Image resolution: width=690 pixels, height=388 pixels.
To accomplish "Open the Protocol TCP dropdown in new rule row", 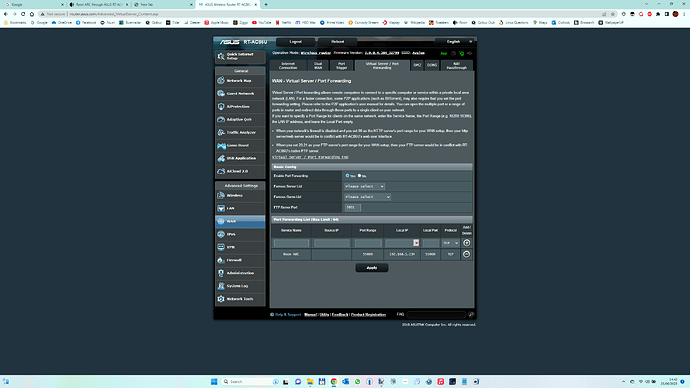I will (451, 243).
